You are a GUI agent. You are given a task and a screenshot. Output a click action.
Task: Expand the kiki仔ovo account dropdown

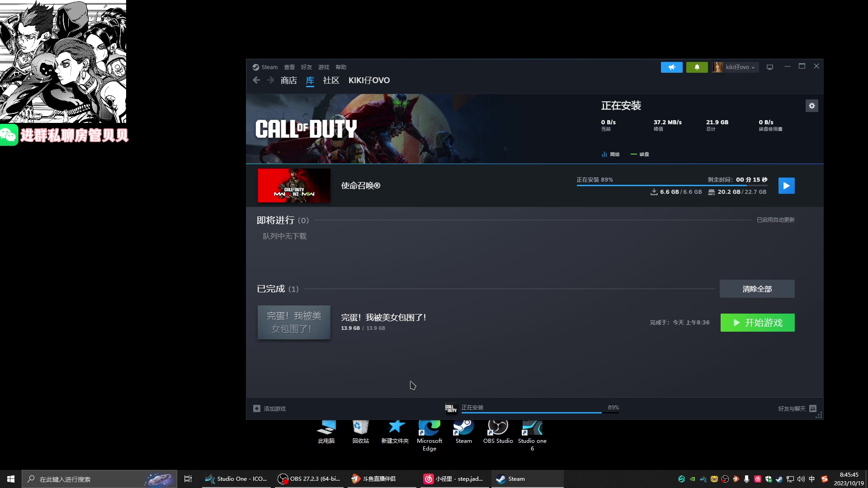(735, 67)
